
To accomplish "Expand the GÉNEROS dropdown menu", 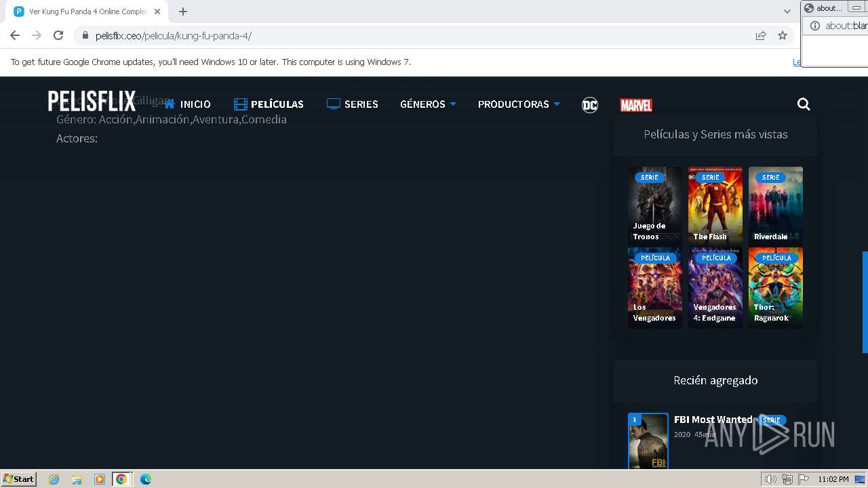I will point(428,104).
